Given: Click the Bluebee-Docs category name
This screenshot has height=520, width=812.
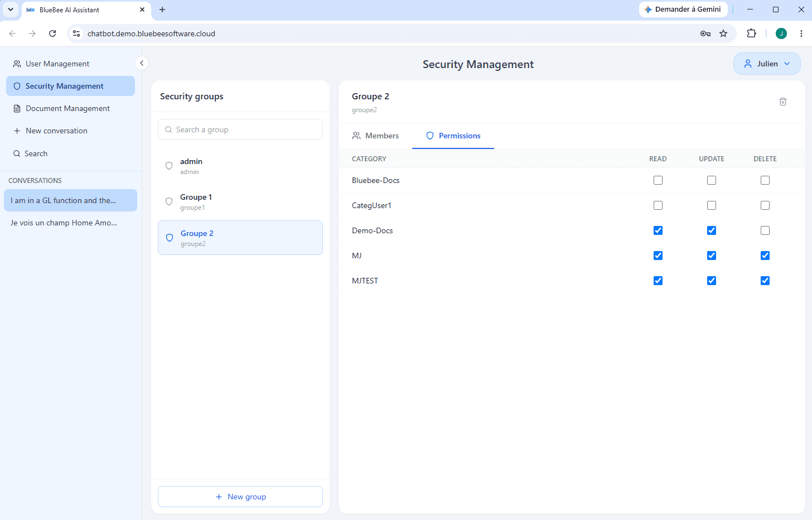Looking at the screenshot, I should click(x=376, y=180).
